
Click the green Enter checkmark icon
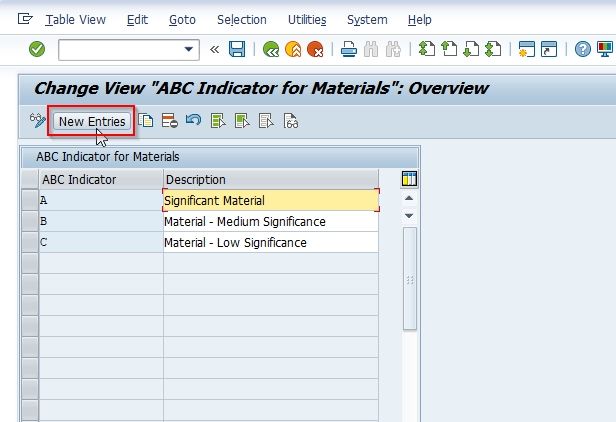click(37, 50)
